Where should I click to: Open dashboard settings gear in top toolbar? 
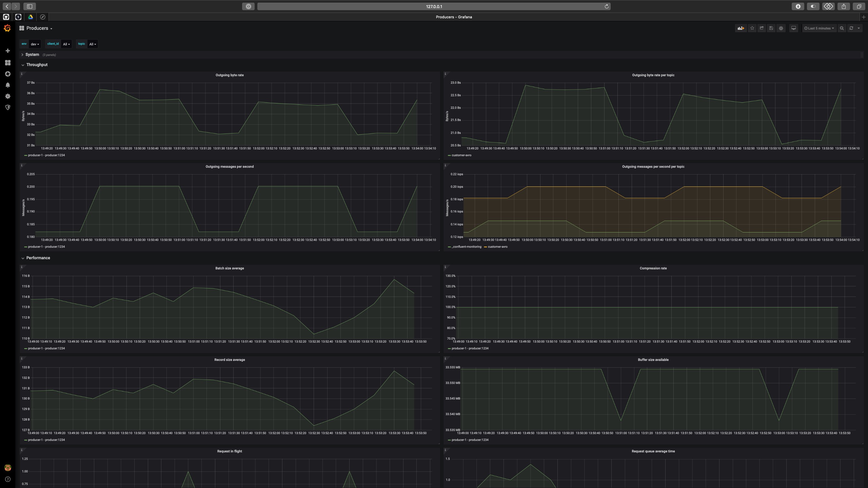(781, 28)
